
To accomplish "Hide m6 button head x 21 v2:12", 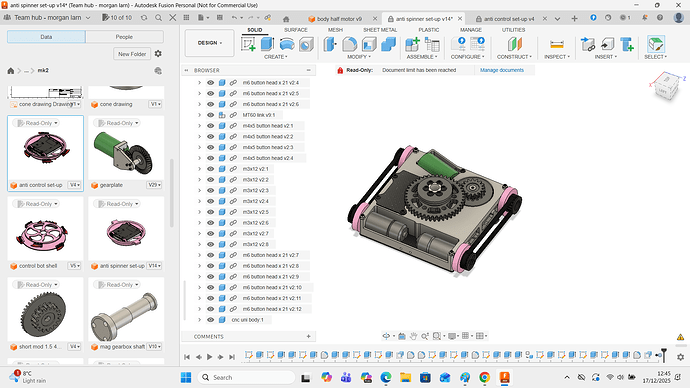I will [x=210, y=309].
